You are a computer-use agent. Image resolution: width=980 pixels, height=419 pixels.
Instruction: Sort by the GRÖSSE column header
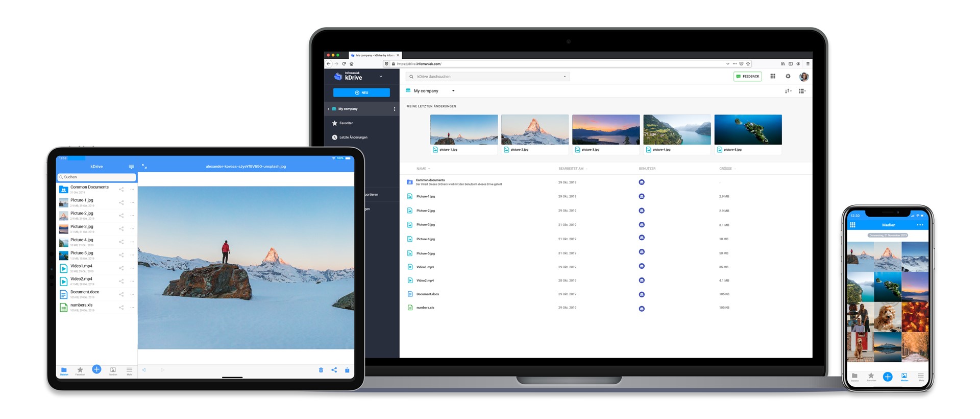727,169
